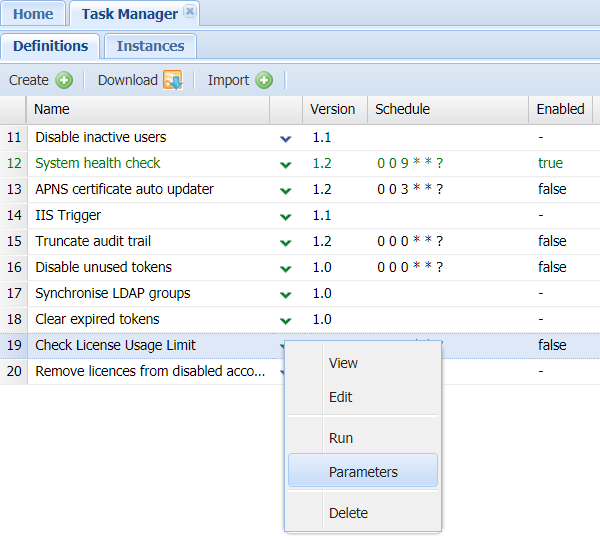The width and height of the screenshot is (600, 540).
Task: Click green arrow icon for IIS Trigger
Action: [x=286, y=216]
